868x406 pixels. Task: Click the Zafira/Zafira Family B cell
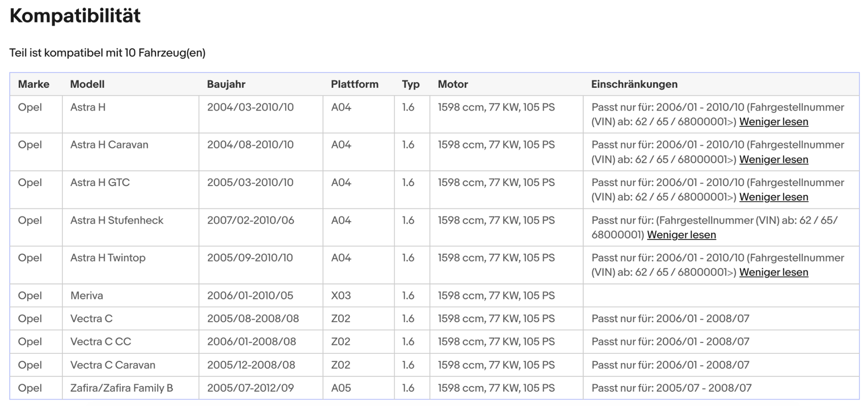pos(121,388)
